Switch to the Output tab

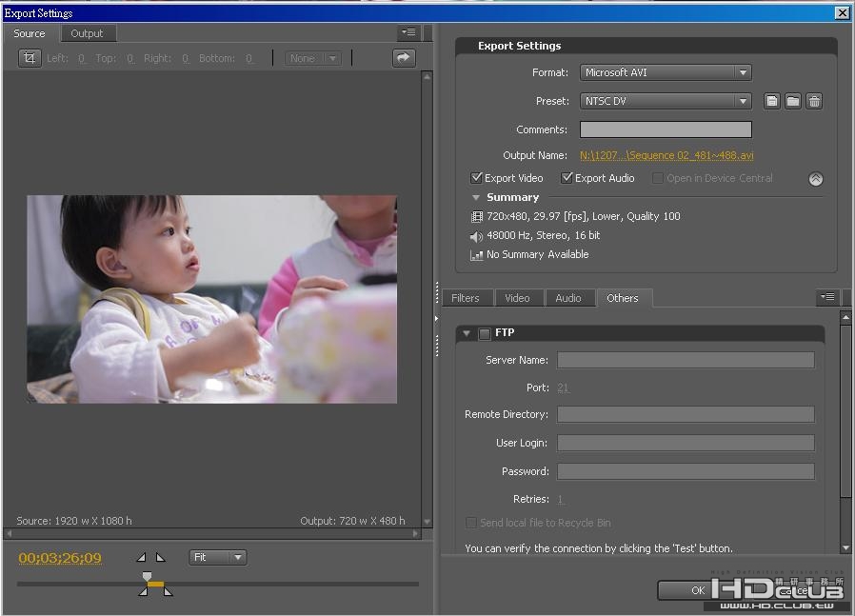tap(87, 33)
